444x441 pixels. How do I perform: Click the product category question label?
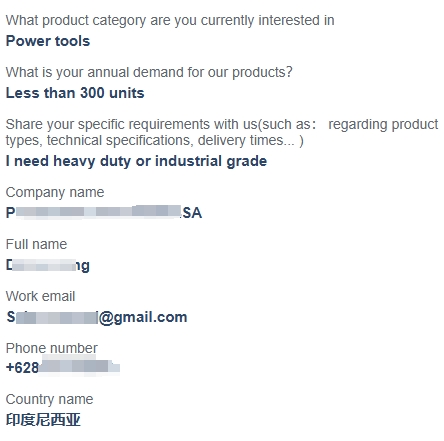tap(170, 21)
